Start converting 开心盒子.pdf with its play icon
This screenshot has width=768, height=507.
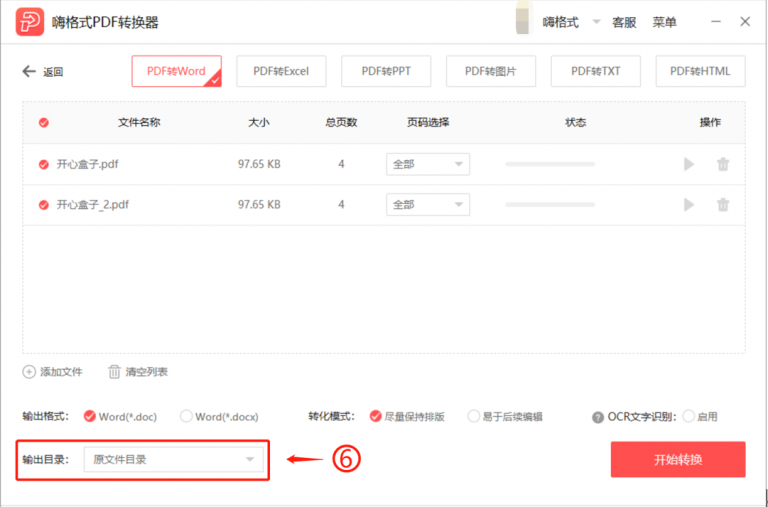[x=689, y=164]
